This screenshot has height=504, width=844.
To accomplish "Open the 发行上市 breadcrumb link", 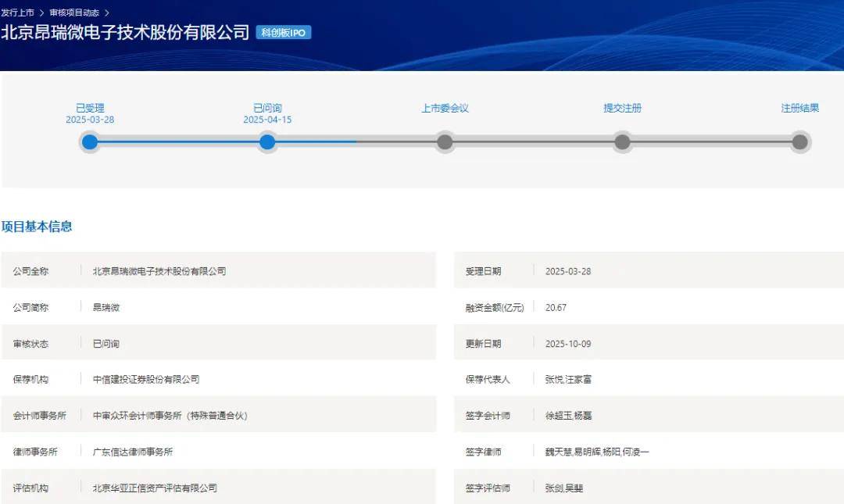I will pos(17,13).
